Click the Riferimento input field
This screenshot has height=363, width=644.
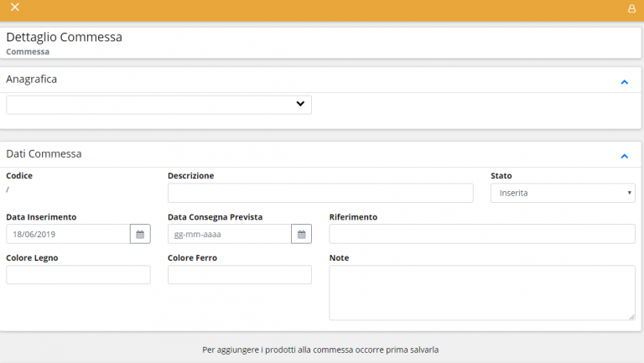[x=481, y=234]
